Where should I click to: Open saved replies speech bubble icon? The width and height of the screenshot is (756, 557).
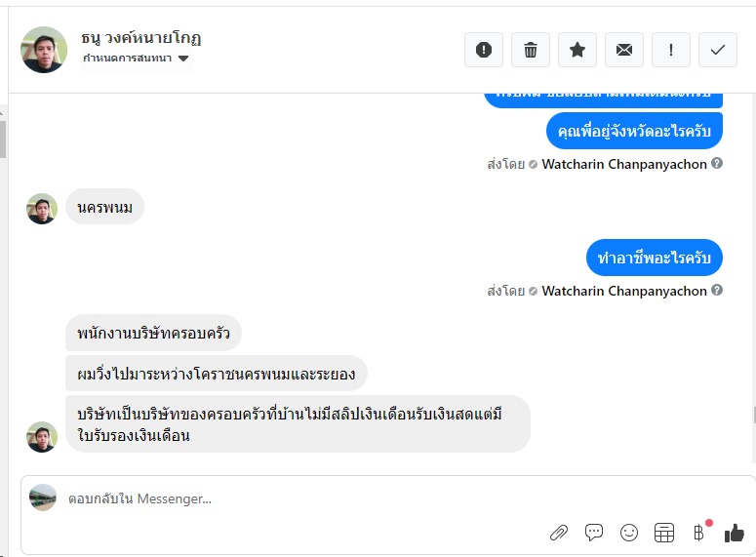pos(594,533)
